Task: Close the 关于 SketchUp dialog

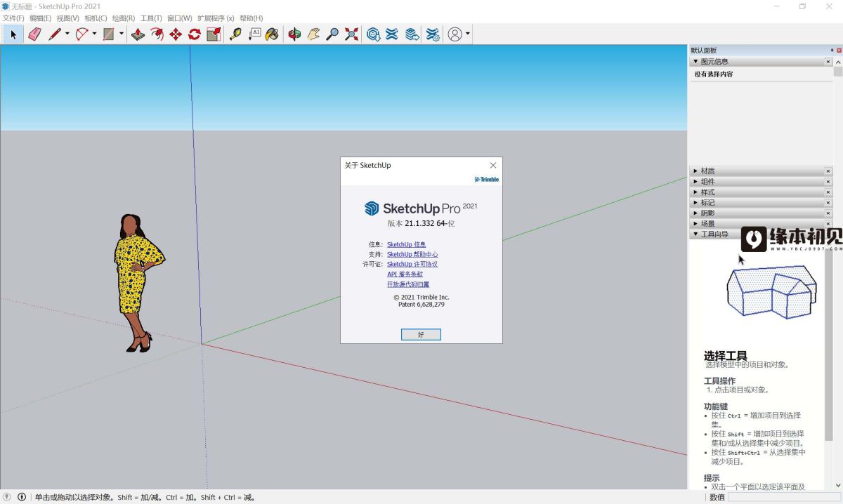Action: click(493, 166)
